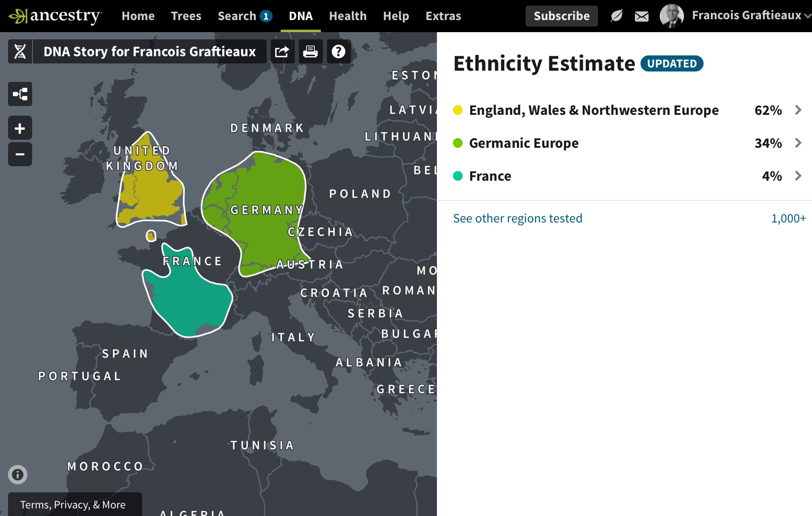Click the England, Wales & Northwestern Europe label
The height and width of the screenshot is (516, 812).
click(594, 110)
